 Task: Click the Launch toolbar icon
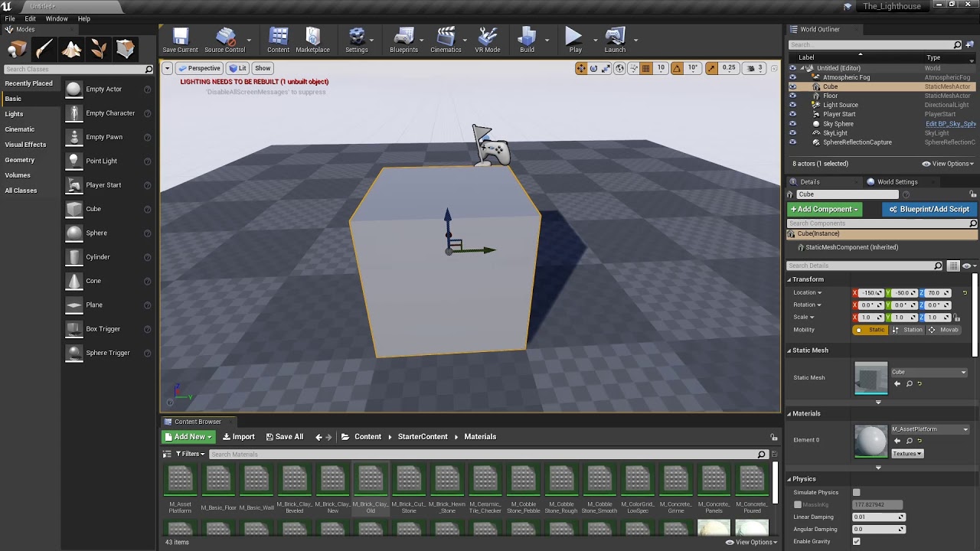click(x=615, y=40)
